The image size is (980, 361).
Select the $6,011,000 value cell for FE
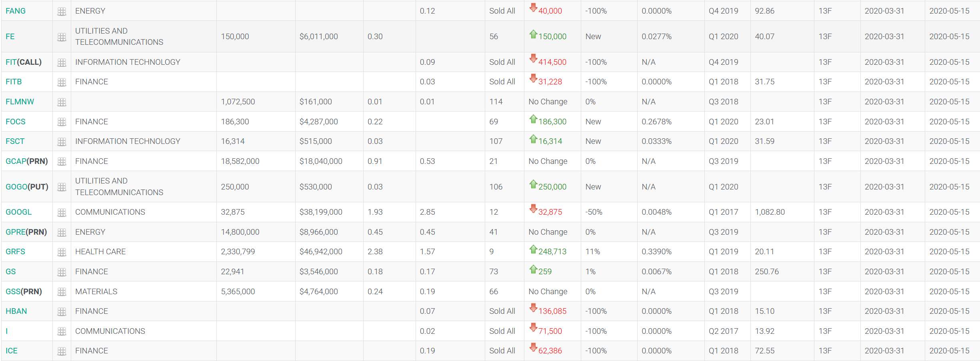329,37
